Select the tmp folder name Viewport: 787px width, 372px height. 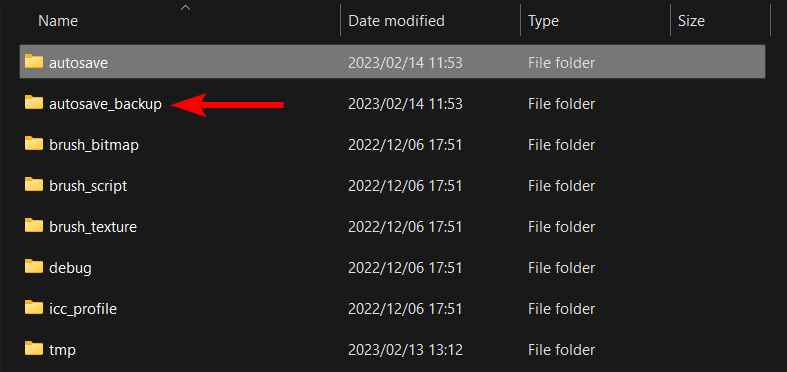pos(62,350)
